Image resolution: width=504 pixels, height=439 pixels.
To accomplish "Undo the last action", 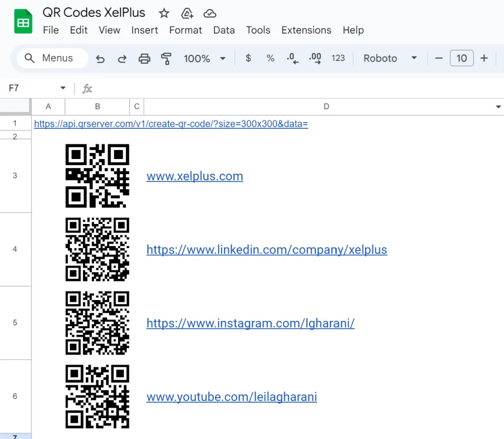I will [100, 58].
